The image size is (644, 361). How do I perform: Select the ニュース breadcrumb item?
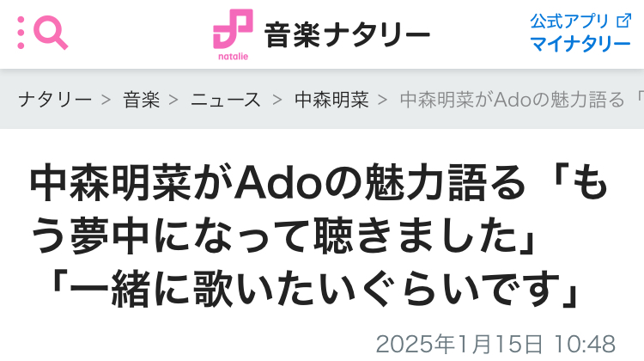click(226, 100)
